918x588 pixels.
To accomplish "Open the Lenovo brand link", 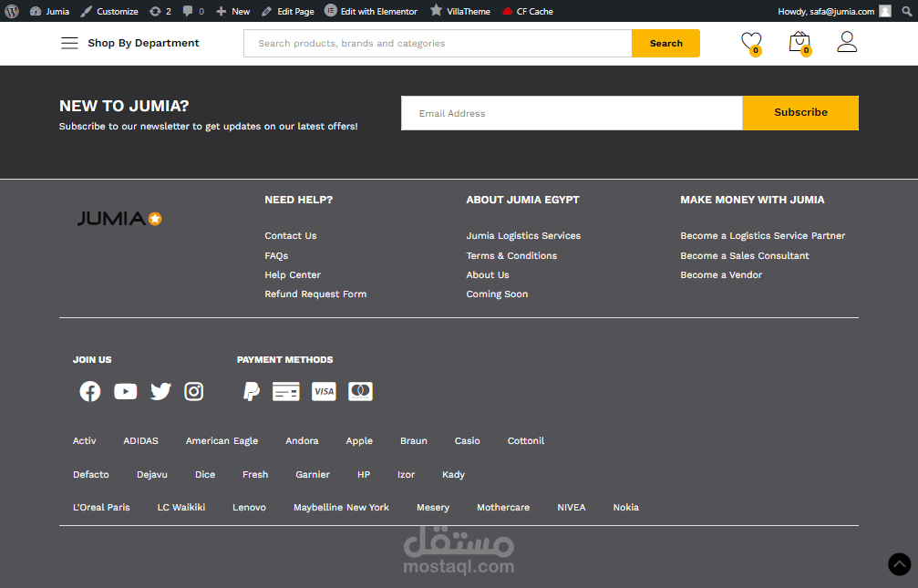I will [x=249, y=507].
